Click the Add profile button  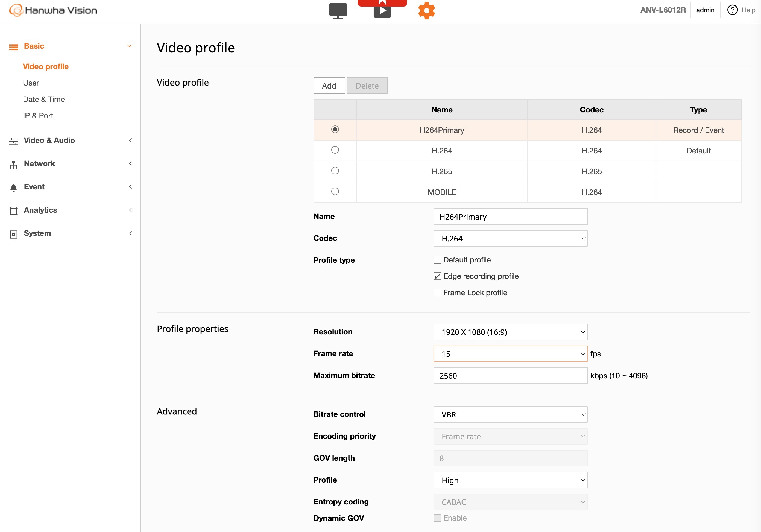click(329, 85)
